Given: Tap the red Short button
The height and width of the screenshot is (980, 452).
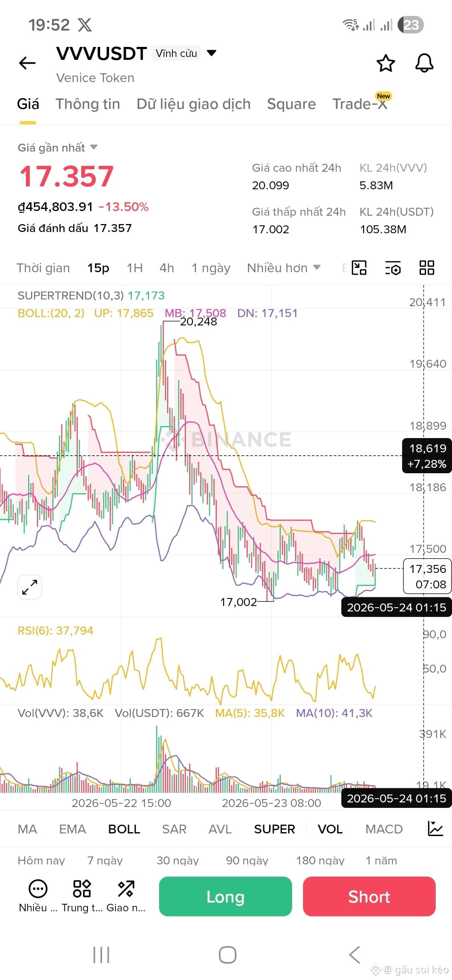Looking at the screenshot, I should click(369, 896).
